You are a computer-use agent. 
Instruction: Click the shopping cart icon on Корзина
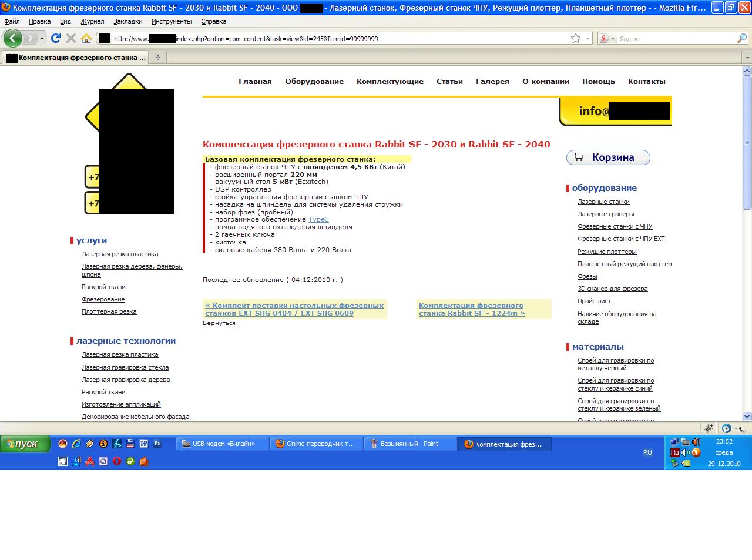[579, 157]
